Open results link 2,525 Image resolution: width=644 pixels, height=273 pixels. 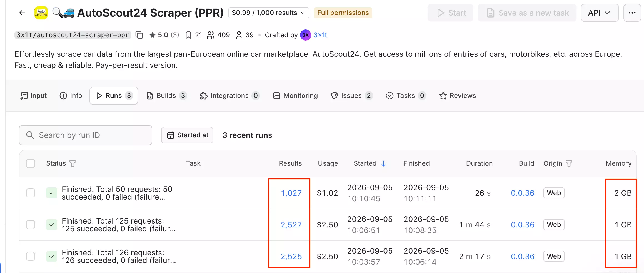291,256
